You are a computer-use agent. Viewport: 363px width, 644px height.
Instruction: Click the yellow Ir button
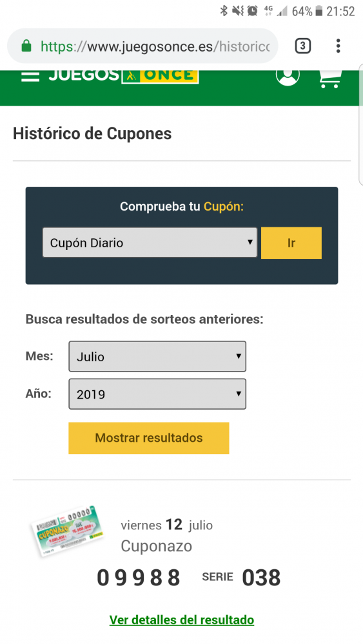coord(291,243)
